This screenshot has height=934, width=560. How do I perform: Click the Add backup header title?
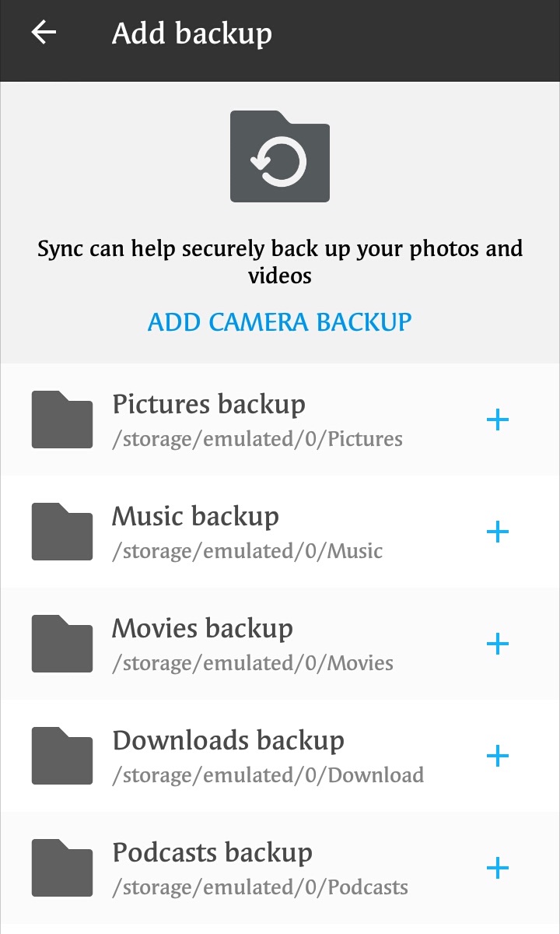tap(192, 33)
